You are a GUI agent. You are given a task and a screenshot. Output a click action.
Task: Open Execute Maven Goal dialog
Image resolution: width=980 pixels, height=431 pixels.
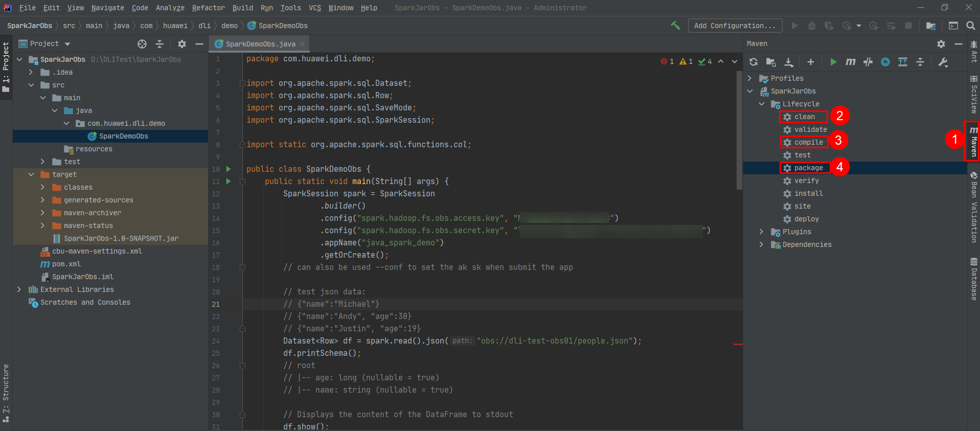851,62
